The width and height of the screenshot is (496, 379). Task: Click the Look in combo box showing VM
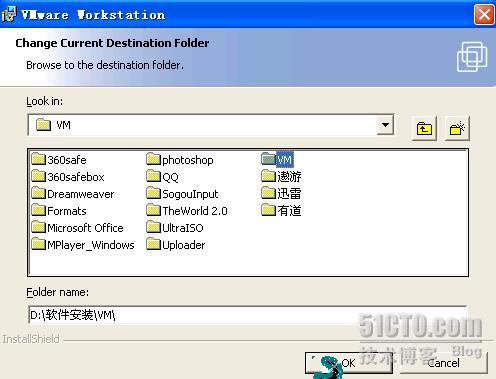coord(211,125)
